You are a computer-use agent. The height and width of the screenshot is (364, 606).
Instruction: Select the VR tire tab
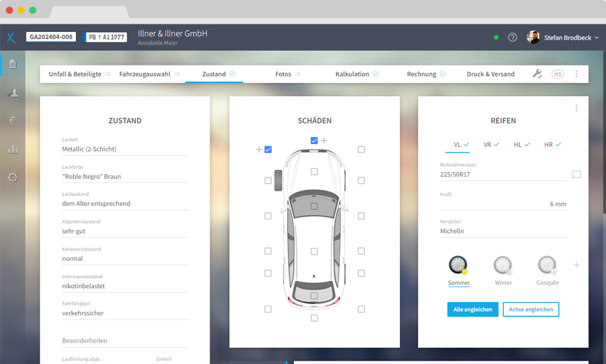(x=487, y=145)
